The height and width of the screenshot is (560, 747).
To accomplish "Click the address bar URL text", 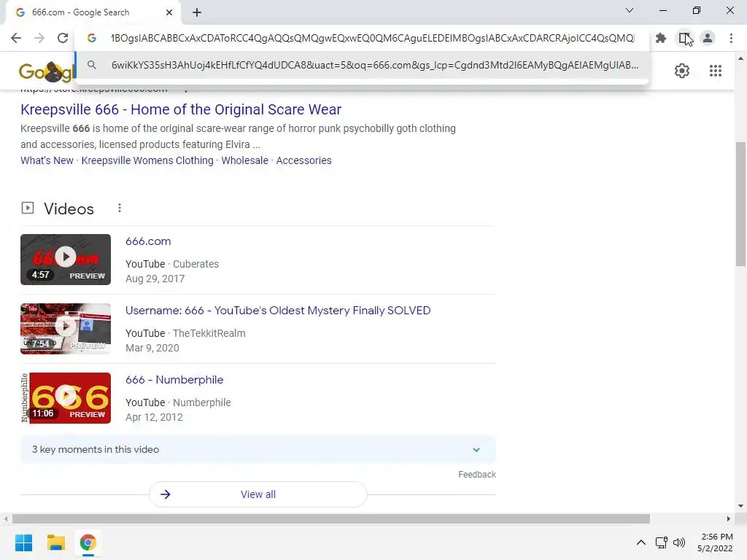I will [373, 38].
